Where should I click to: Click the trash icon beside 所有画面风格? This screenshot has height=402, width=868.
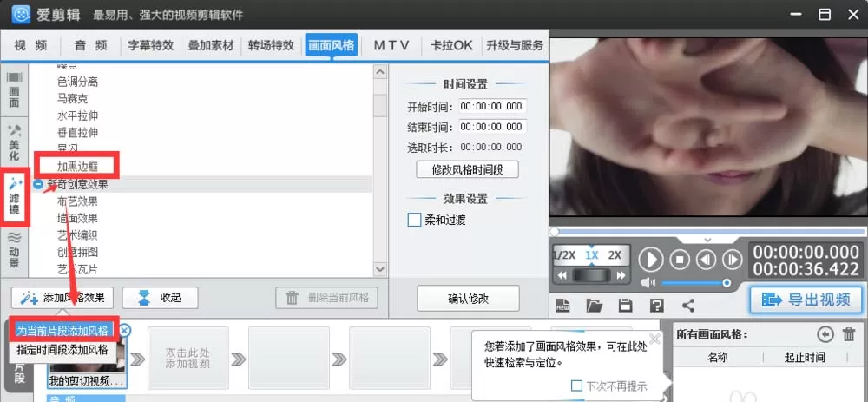coord(848,334)
